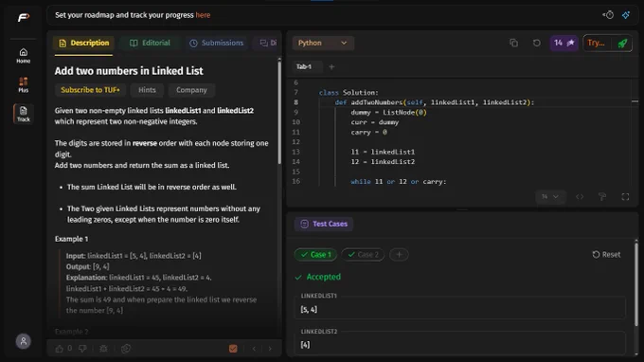Click code line 'class Solution:'
This screenshot has width=644, height=362.
[x=349, y=93]
